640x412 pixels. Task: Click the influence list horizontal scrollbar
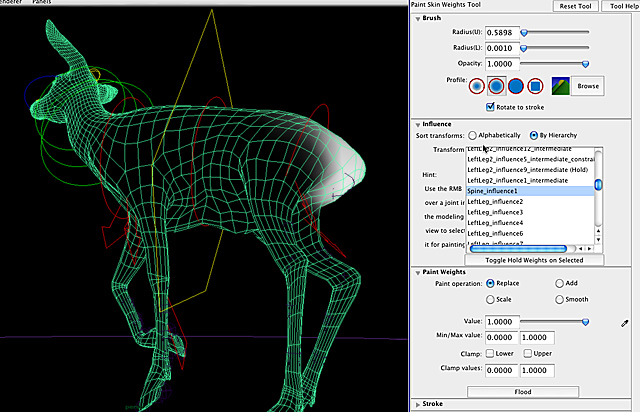point(518,249)
